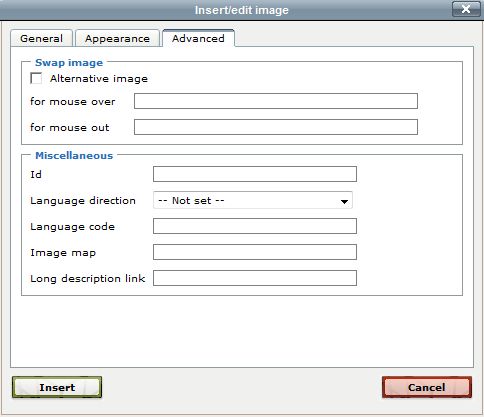Click the 'Long description link' label
This screenshot has height=417, width=484.
coord(88,278)
